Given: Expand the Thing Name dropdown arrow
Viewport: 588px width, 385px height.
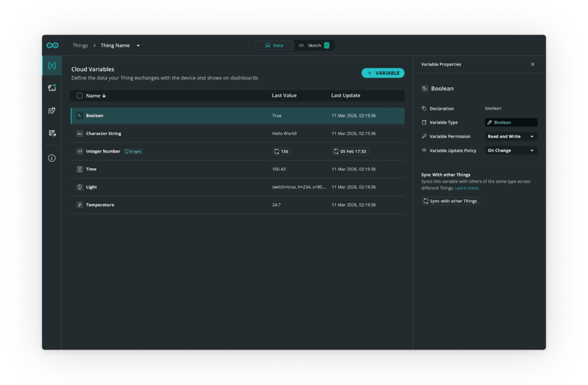Looking at the screenshot, I should click(x=138, y=46).
